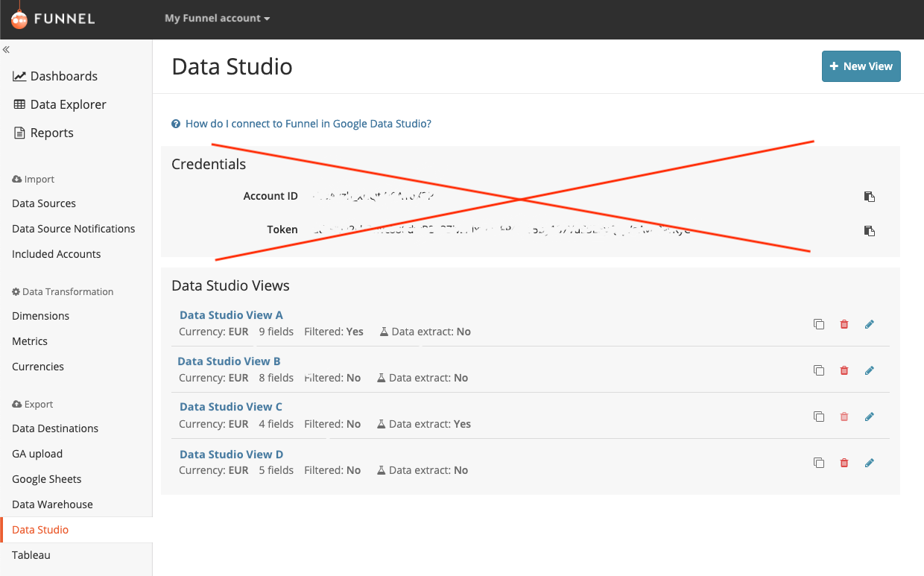Click the "4 fields" text
The image size is (924, 576).
tap(276, 424)
